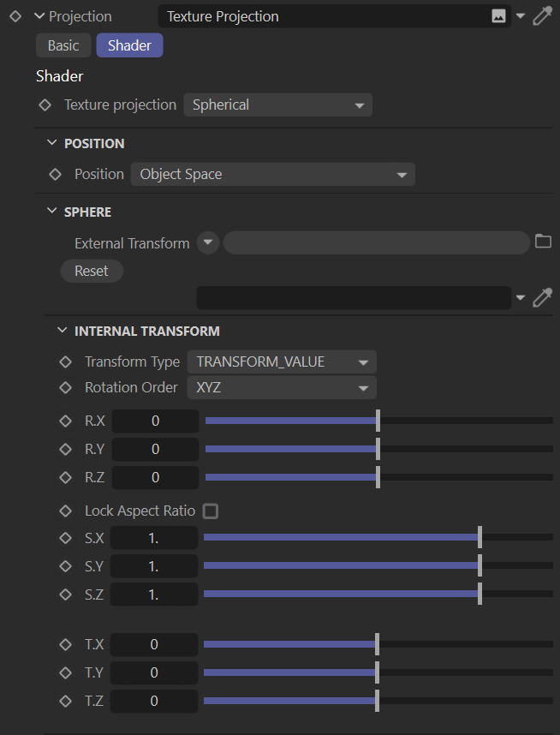Click the round arrow button for External Transform

tap(208, 243)
